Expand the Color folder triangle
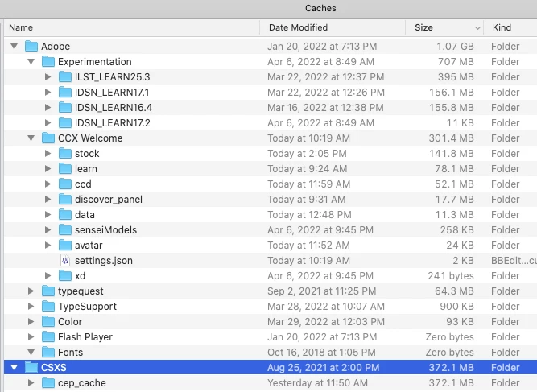Image resolution: width=537 pixels, height=392 pixels. tap(31, 322)
